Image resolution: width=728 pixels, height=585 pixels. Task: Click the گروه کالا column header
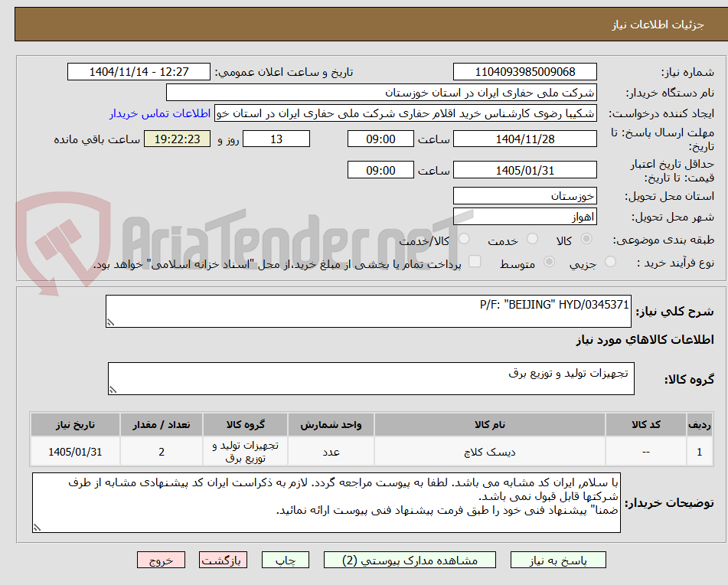[x=245, y=425]
